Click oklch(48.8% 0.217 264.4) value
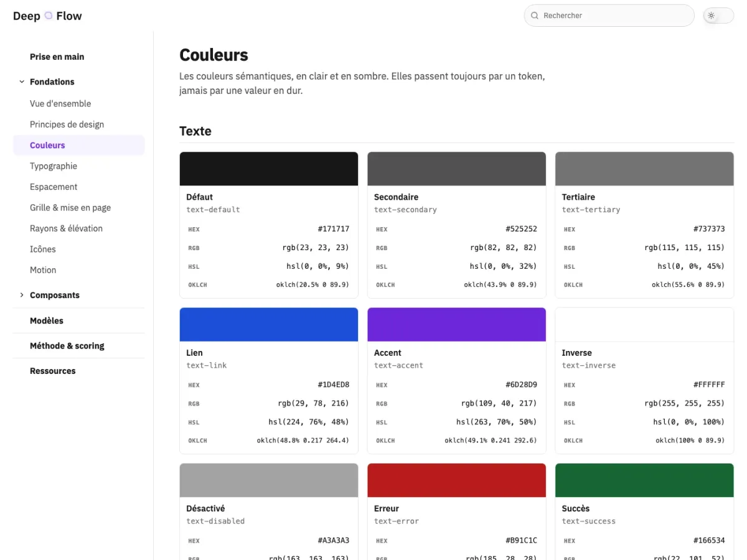Viewport: 747px width, 560px height. [303, 441]
